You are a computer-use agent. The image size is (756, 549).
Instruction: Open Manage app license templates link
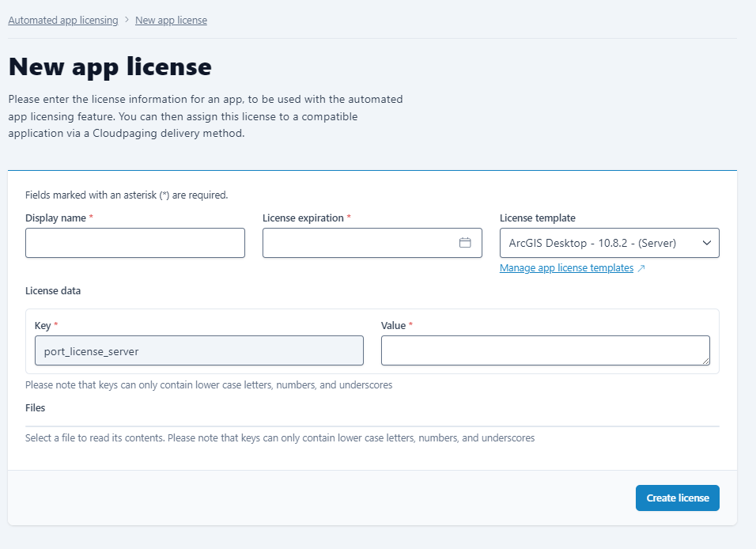(x=566, y=268)
